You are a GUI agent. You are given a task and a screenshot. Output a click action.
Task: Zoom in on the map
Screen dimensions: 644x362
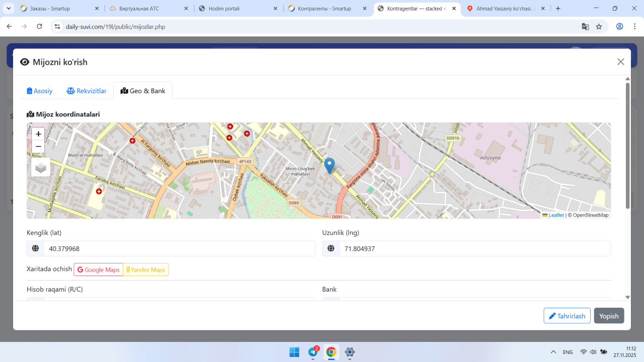[38, 134]
